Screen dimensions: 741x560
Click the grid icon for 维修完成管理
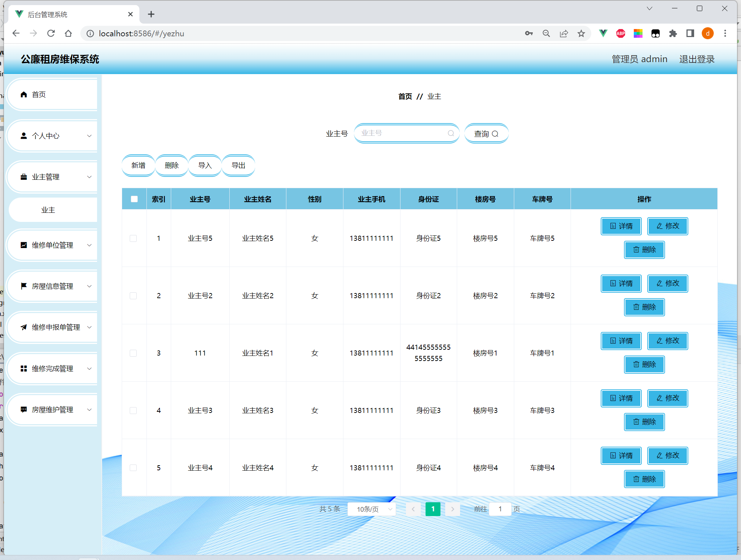(24, 369)
